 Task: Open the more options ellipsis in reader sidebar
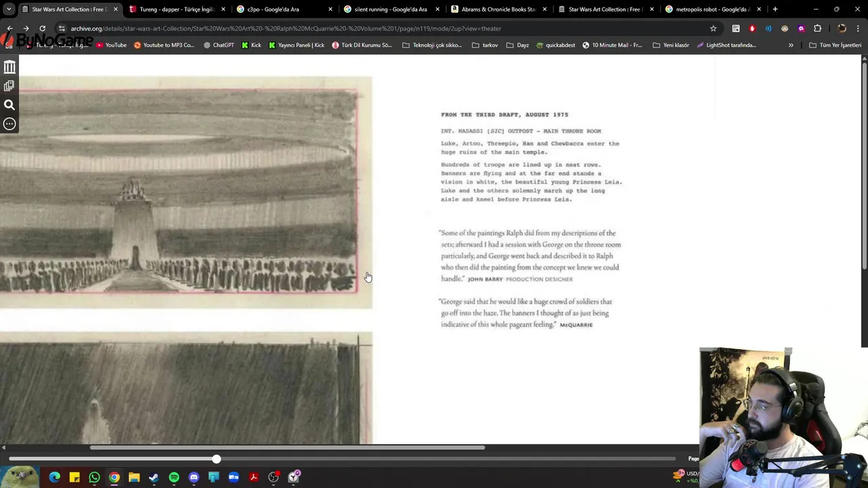click(x=9, y=124)
